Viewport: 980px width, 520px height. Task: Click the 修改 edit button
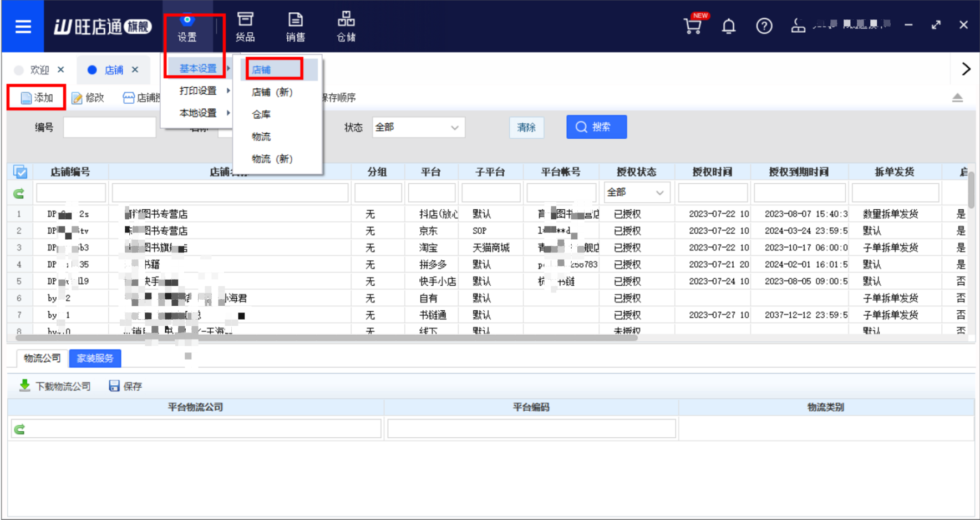pos(88,98)
